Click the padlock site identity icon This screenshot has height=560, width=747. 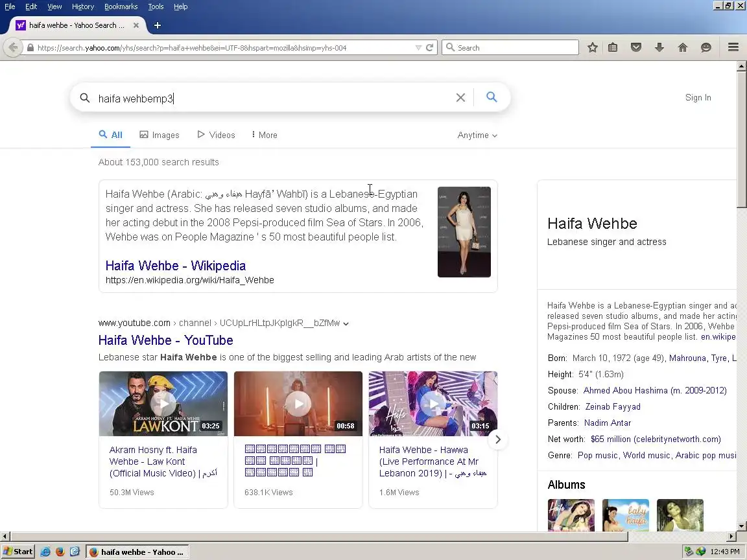tap(30, 47)
